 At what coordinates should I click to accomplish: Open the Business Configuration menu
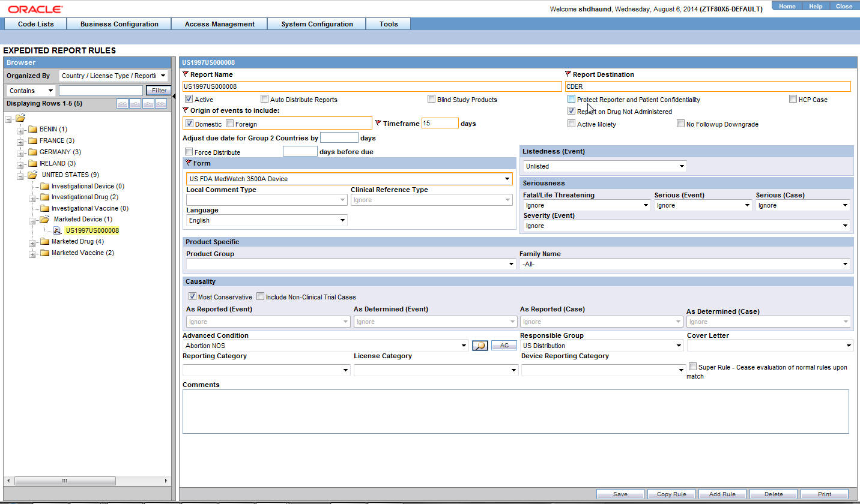pyautogui.click(x=119, y=24)
